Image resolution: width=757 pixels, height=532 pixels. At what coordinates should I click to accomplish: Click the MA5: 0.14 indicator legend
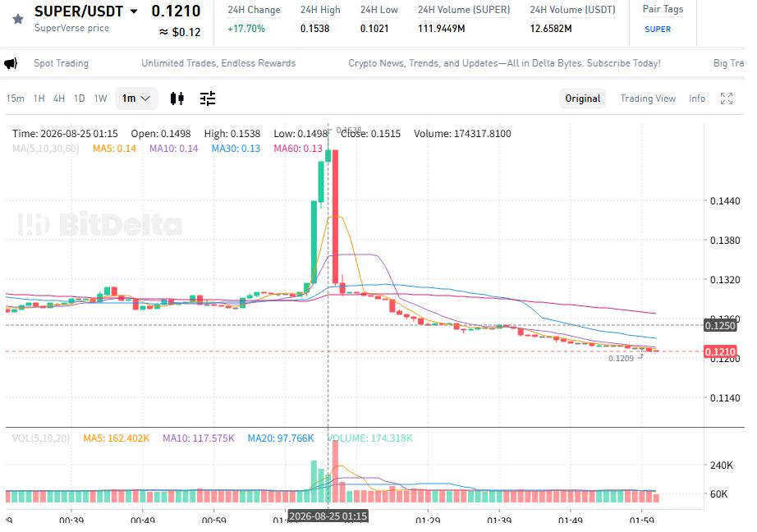(x=114, y=149)
